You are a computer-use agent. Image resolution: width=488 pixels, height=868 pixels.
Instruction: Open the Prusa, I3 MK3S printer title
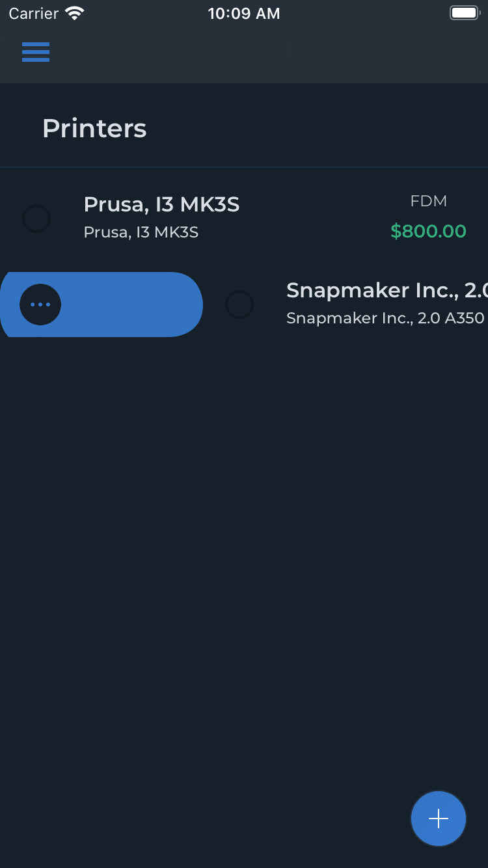pyautogui.click(x=161, y=204)
